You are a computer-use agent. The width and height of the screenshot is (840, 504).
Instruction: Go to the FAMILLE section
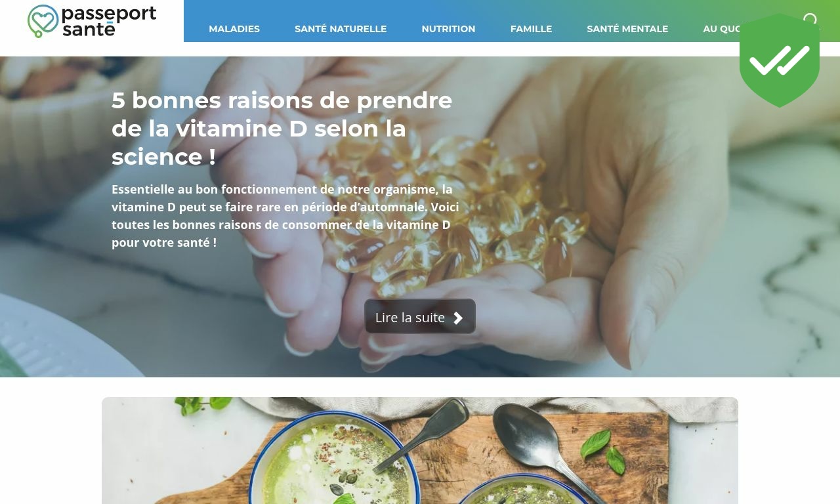(531, 29)
